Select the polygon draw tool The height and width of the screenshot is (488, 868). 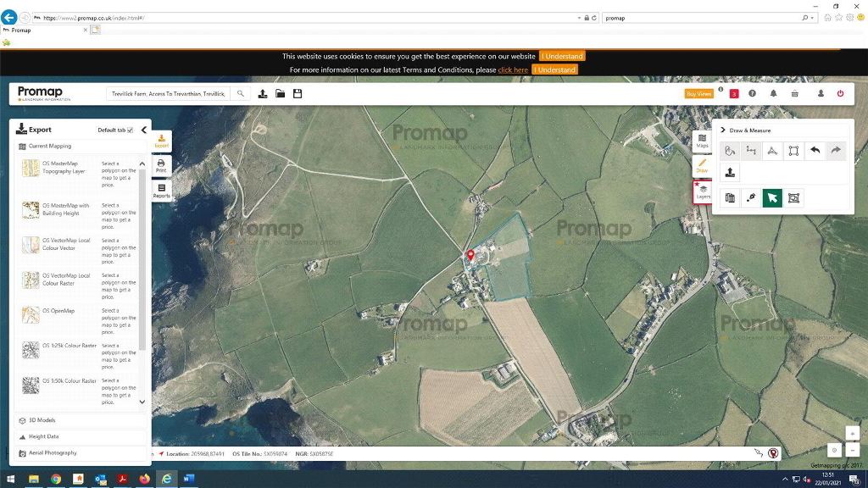coord(772,151)
